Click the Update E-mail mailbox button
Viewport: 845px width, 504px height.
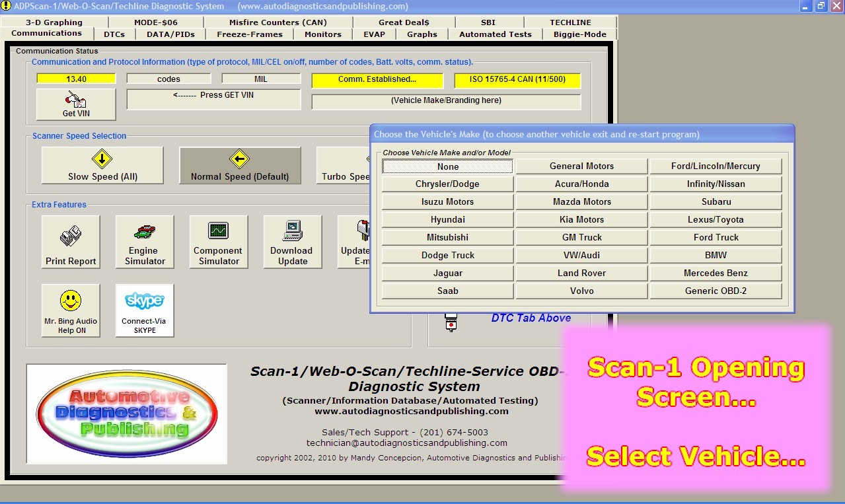(x=354, y=242)
